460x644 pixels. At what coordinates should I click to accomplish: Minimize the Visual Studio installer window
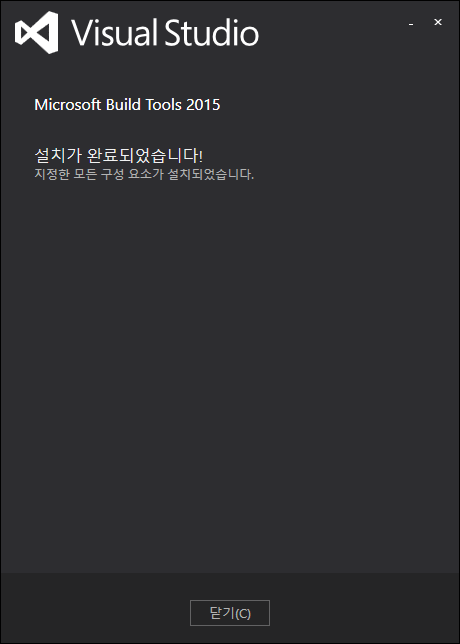[x=411, y=24]
